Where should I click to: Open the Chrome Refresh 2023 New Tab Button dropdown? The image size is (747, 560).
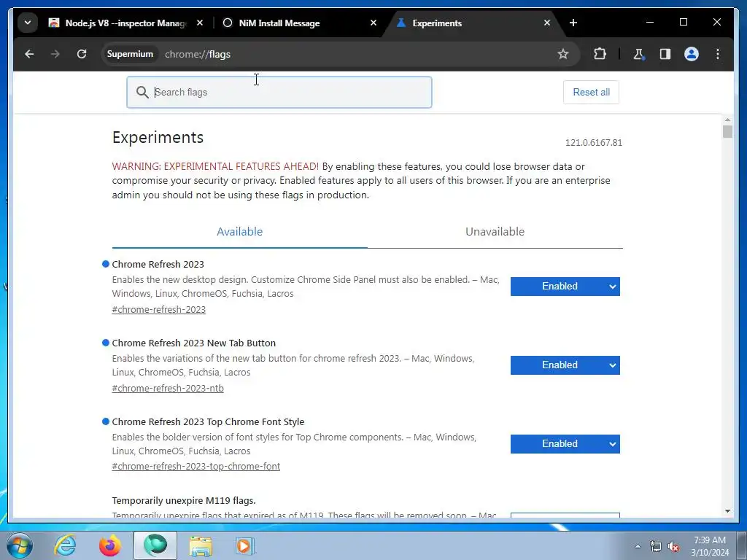coord(565,365)
